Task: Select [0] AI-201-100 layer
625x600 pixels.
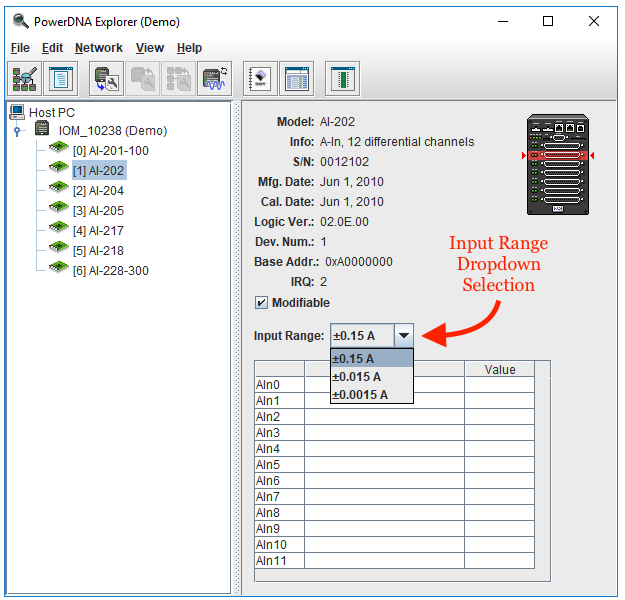Action: pos(110,151)
